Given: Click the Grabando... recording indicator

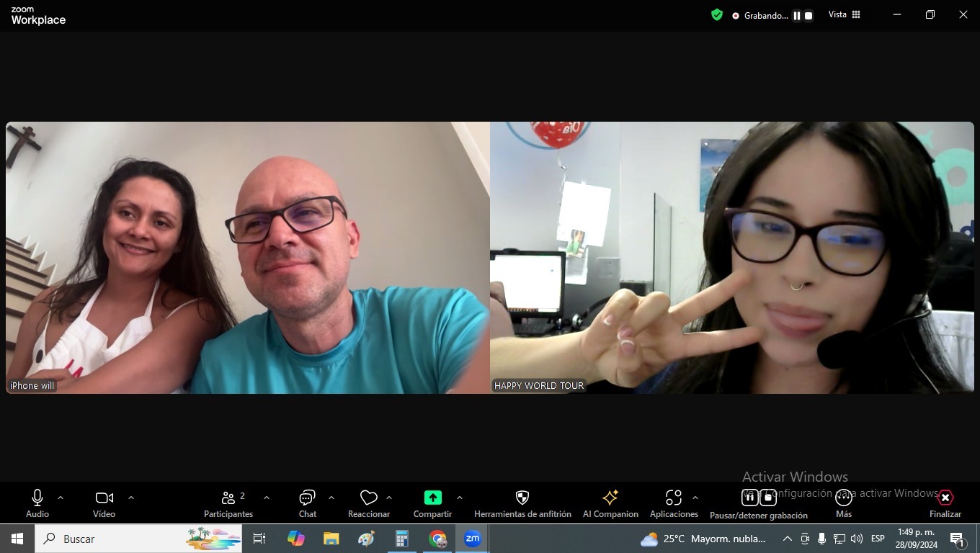Looking at the screenshot, I should click(760, 15).
